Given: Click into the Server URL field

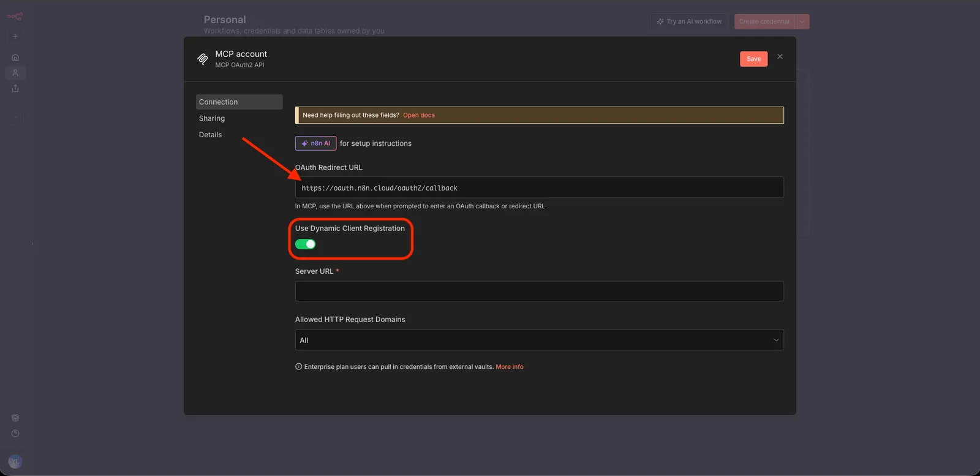Looking at the screenshot, I should pyautogui.click(x=539, y=291).
